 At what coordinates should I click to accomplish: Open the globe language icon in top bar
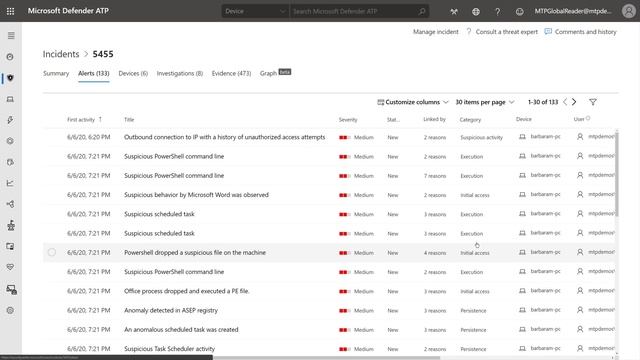point(476,12)
